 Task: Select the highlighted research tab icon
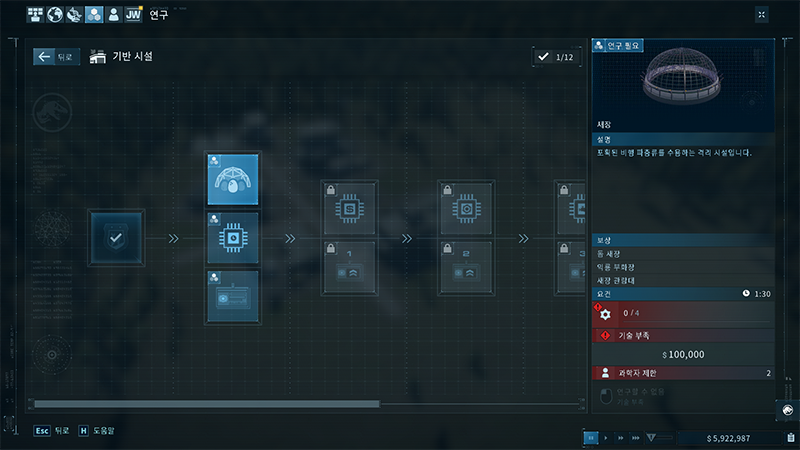pyautogui.click(x=94, y=14)
